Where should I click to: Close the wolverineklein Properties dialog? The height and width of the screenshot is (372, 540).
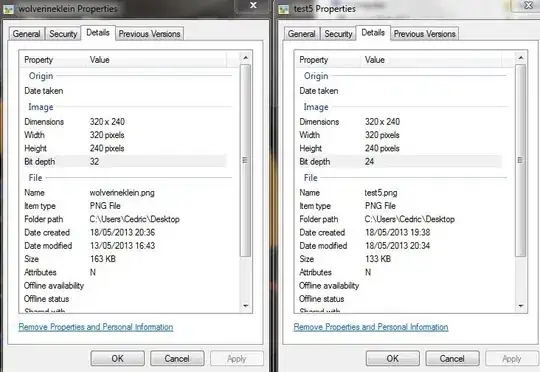tap(253, 6)
